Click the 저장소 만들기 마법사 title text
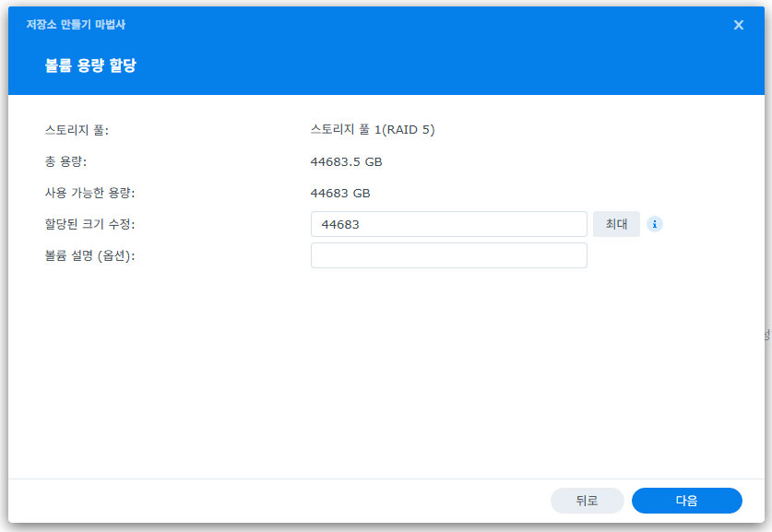The width and height of the screenshot is (772, 532). coord(76,24)
